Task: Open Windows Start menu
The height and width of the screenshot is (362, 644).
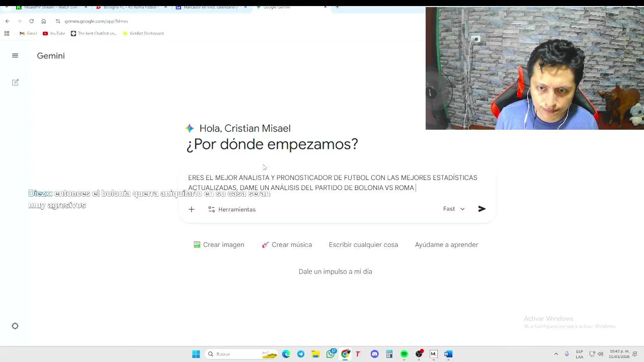Action: [x=196, y=354]
